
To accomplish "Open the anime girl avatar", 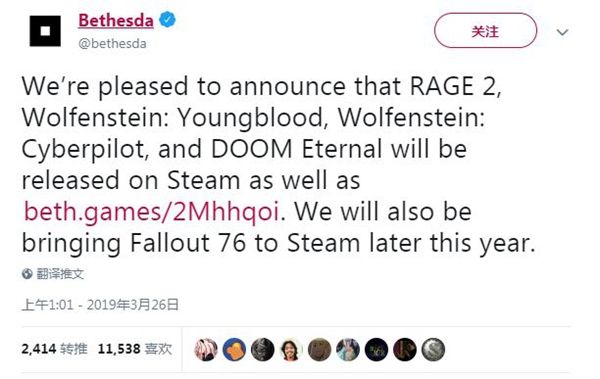I will (348, 350).
